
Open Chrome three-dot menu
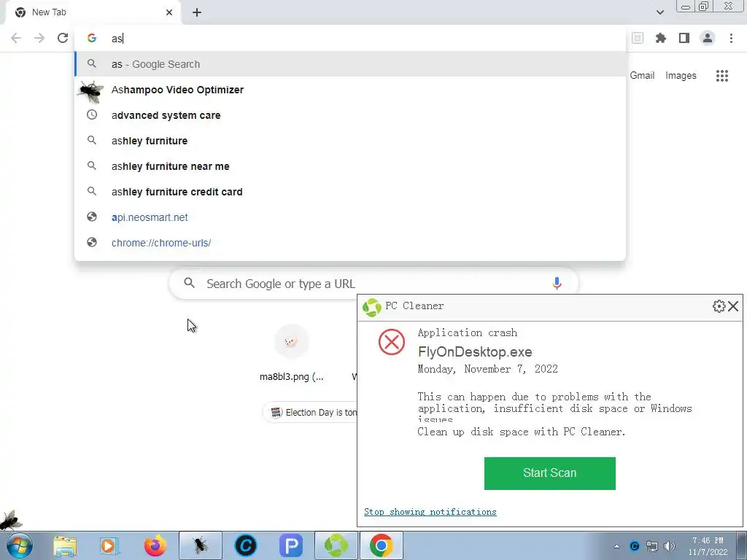731,38
